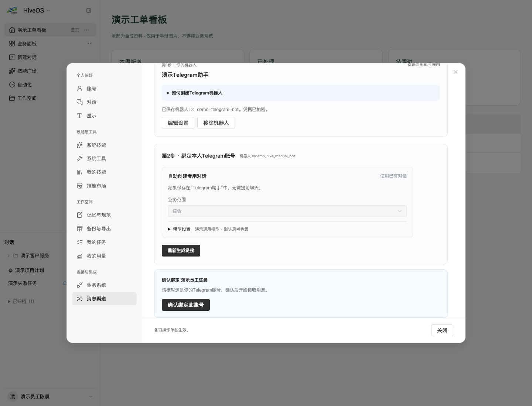Open 我的用量 usage chart
Screen dimensions: 532x406
[x=104, y=256]
